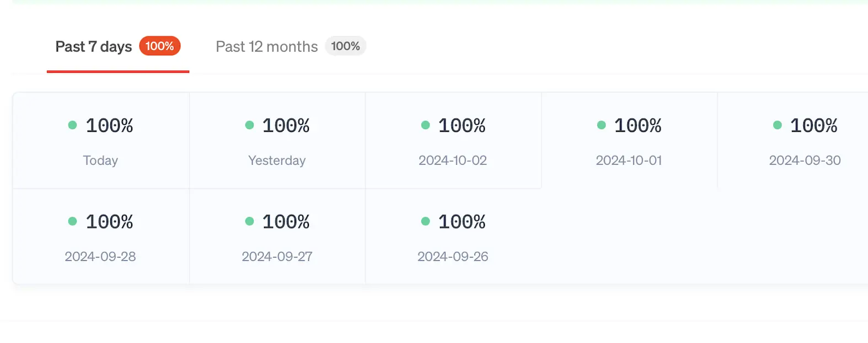Click the red underline below Past 7 days

click(117, 71)
